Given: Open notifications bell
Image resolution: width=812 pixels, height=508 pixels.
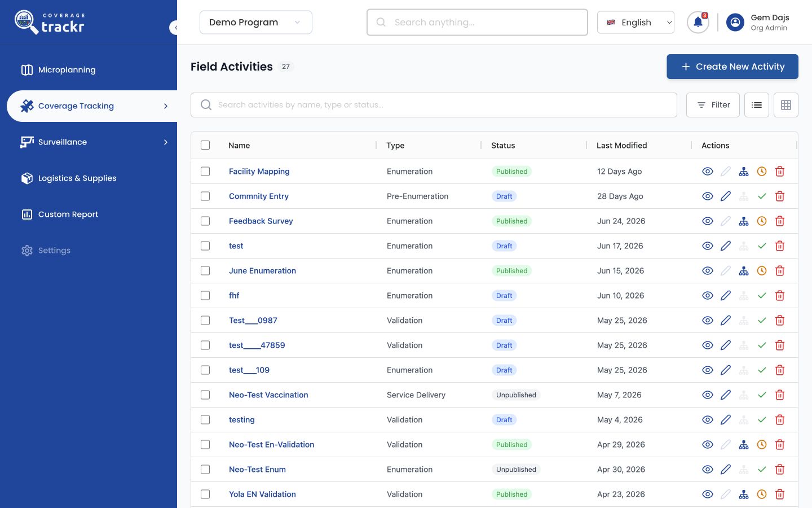Looking at the screenshot, I should pyautogui.click(x=698, y=23).
